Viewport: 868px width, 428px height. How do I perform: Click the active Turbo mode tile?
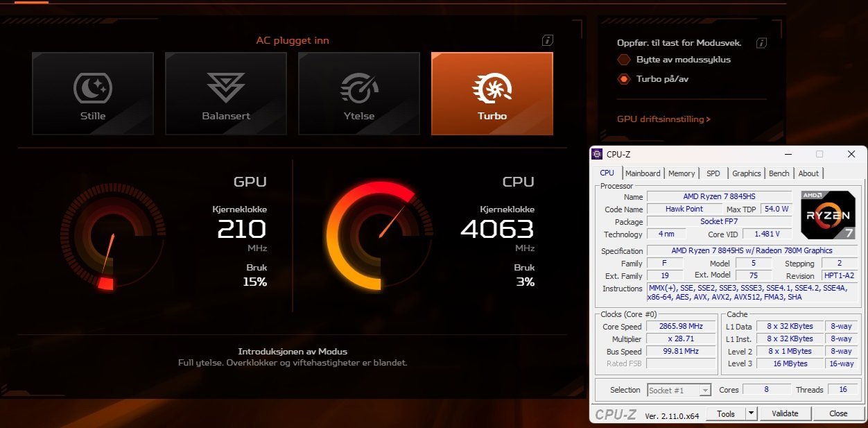492,94
